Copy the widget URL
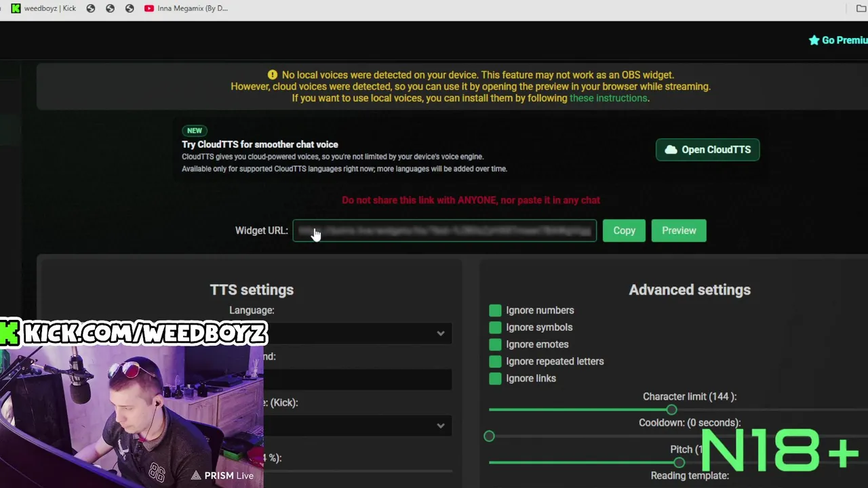This screenshot has height=488, width=868. click(x=624, y=230)
